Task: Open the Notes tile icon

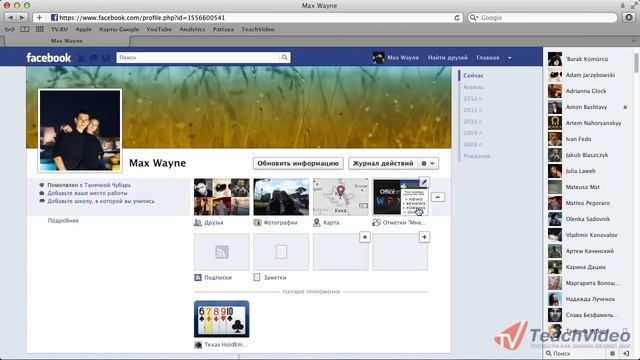Action: [281, 252]
